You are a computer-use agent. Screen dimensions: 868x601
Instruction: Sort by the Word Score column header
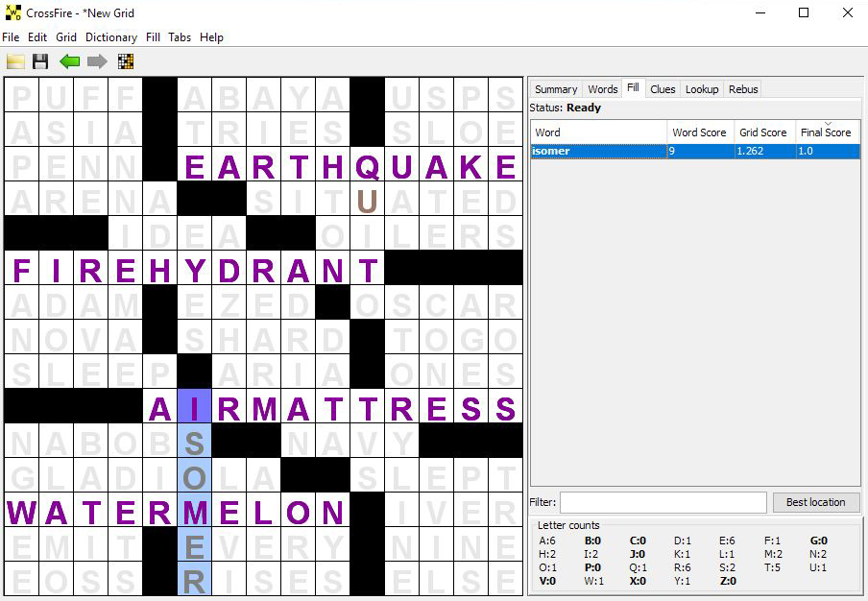tap(699, 132)
